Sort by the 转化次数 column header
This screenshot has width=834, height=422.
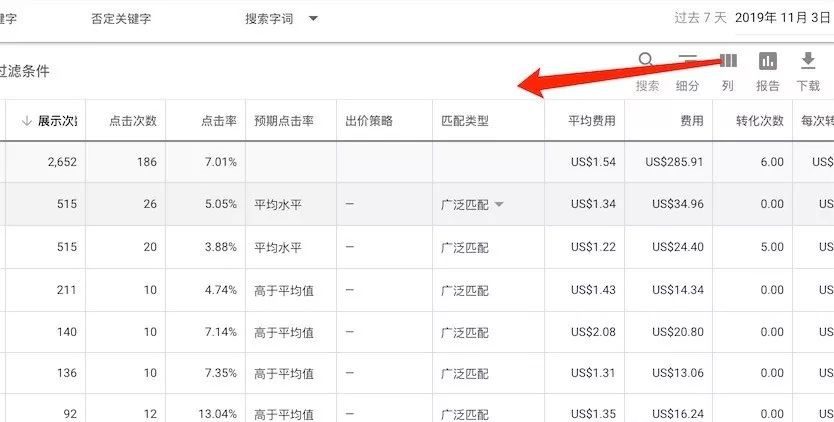click(x=759, y=121)
